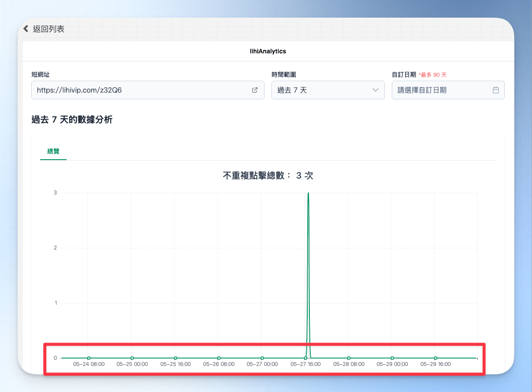This screenshot has height=392, width=532.
Task: Click the short URL input field
Action: click(148, 90)
